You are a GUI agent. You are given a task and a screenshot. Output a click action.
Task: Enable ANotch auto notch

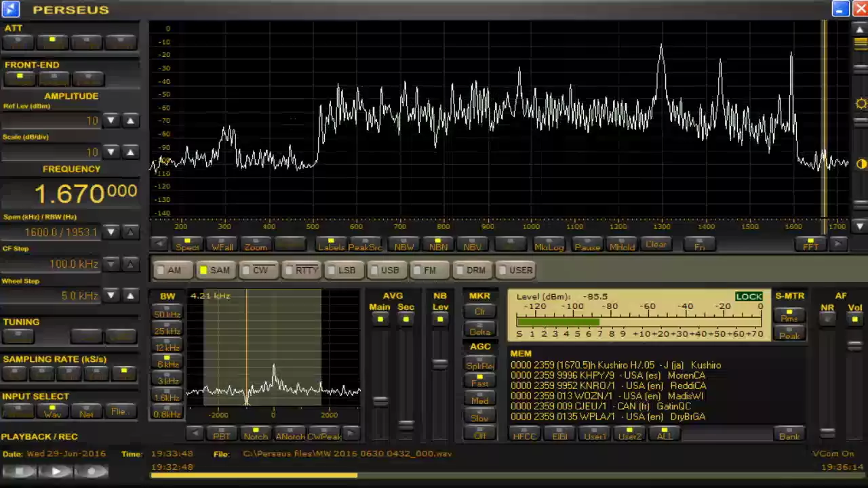click(x=290, y=434)
